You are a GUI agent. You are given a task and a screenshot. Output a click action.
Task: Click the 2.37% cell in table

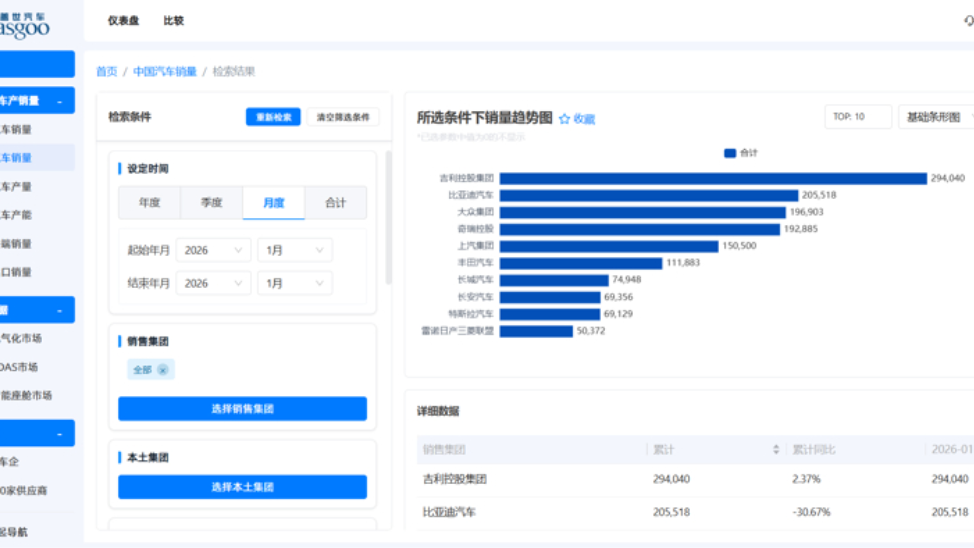806,479
